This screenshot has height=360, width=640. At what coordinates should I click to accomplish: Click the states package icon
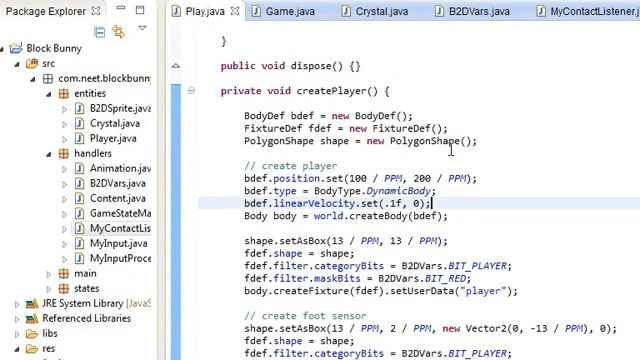coord(64,289)
